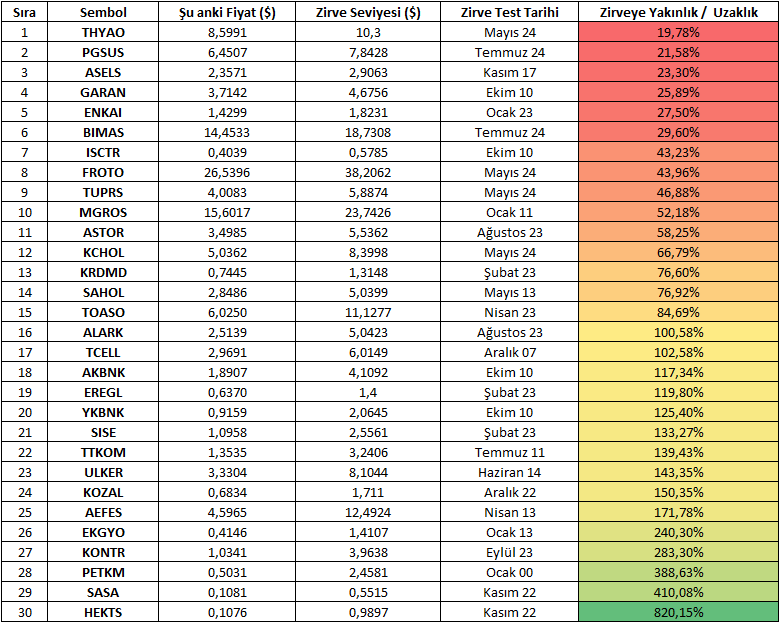Click the 100,58% cell for ALARK
The height and width of the screenshot is (624, 782).
679,332
